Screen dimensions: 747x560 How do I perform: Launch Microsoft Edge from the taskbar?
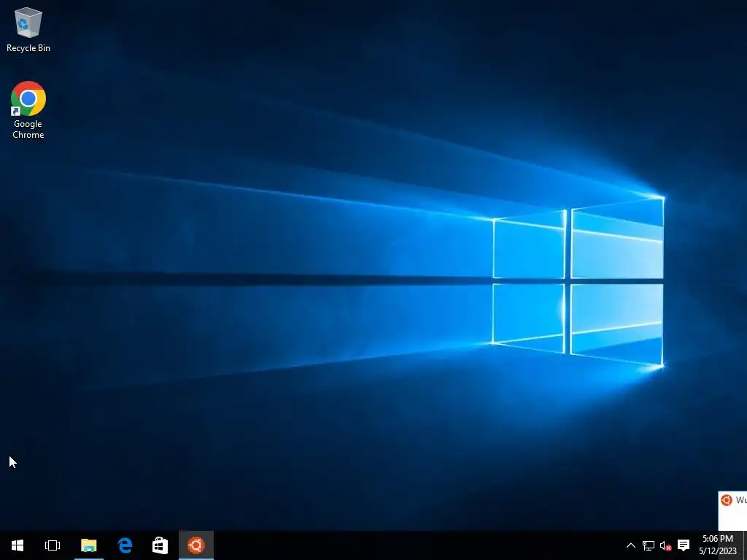[x=125, y=545]
